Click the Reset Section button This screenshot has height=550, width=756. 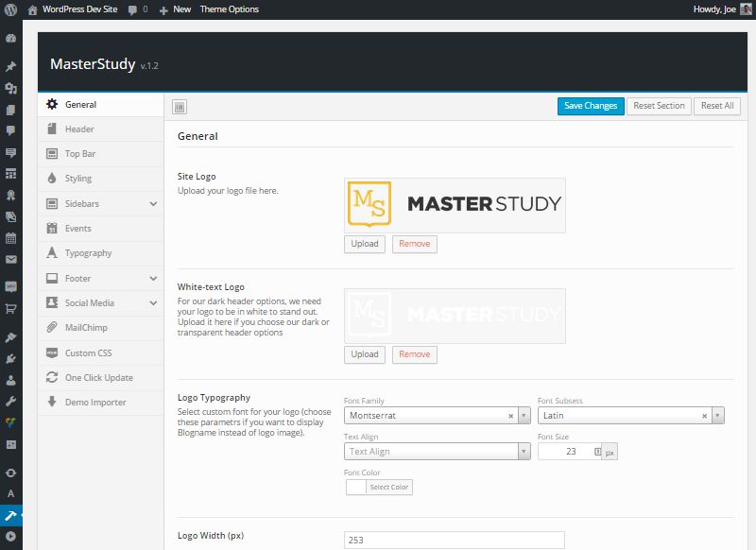(x=659, y=106)
